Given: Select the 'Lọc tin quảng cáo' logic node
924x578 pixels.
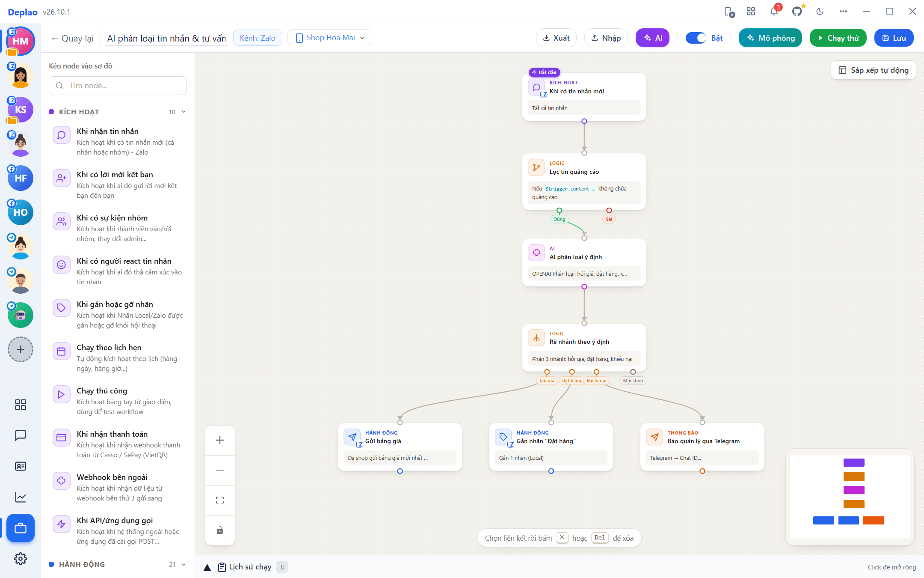Looking at the screenshot, I should coord(584,182).
